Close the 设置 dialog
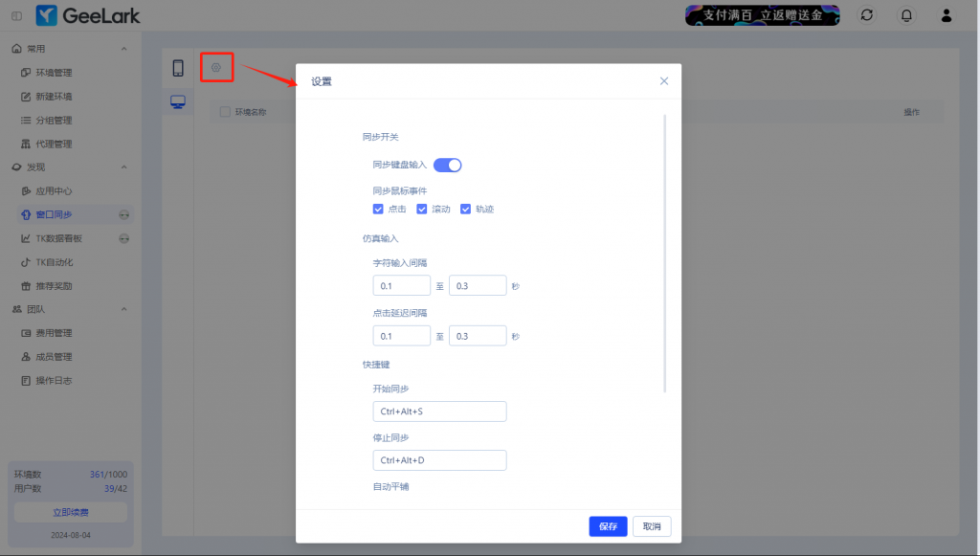 pos(664,81)
